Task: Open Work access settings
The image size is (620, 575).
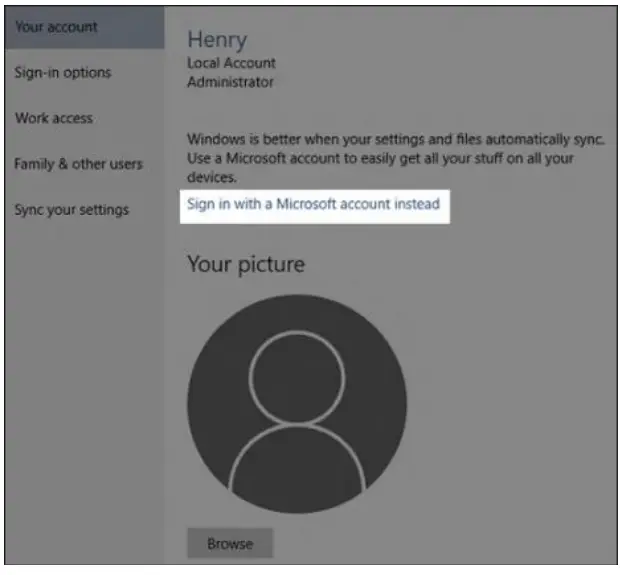Action: click(x=54, y=118)
